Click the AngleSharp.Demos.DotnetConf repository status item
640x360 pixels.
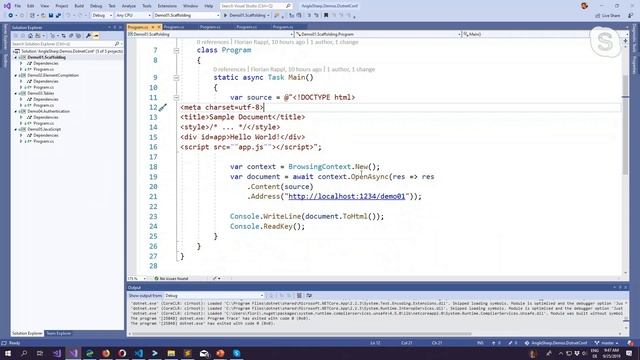click(556, 343)
